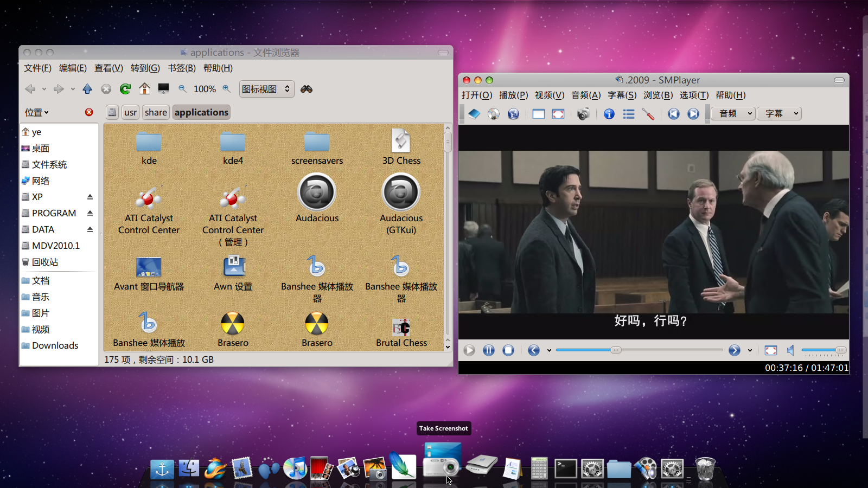This screenshot has height=488, width=868.
Task: Open the rewind options dropdown arrow
Action: click(549, 351)
